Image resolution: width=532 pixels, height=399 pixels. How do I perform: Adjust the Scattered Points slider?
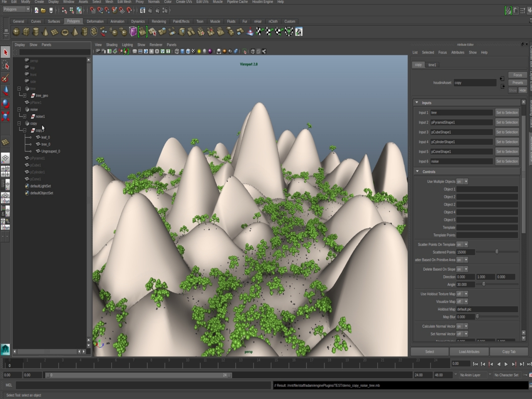tap(497, 252)
